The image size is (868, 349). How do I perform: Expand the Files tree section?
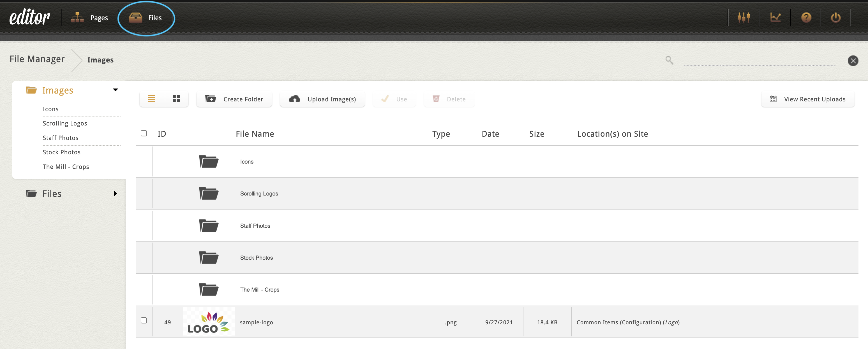coord(115,194)
